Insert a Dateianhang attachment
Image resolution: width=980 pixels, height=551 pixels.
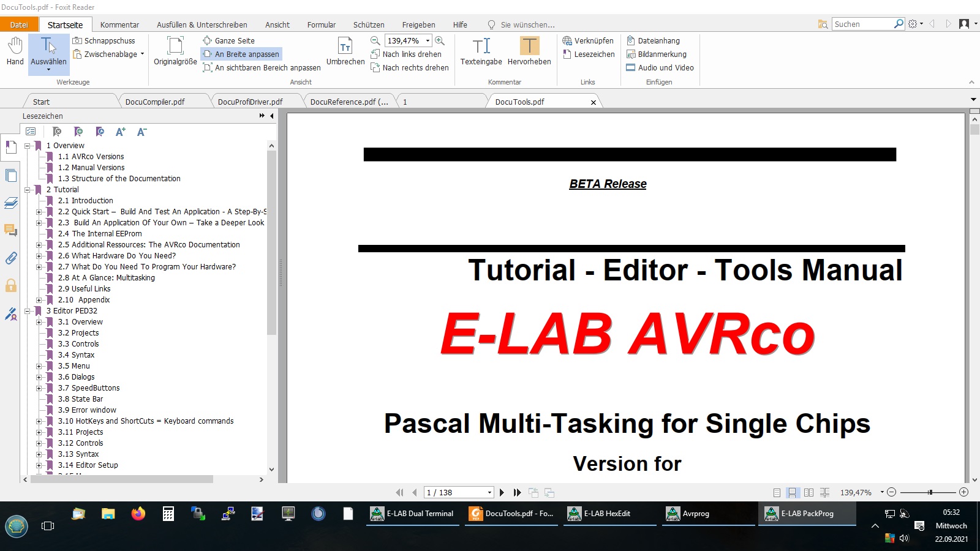pyautogui.click(x=653, y=40)
